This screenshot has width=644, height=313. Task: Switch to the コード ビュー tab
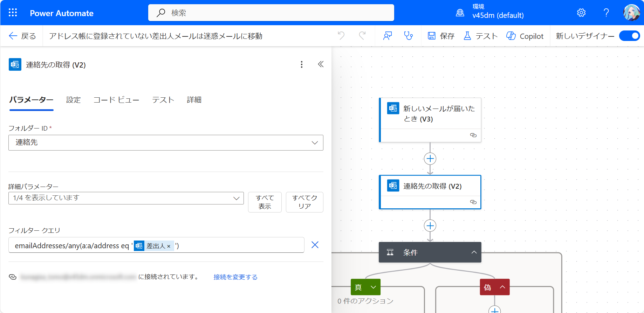(116, 100)
